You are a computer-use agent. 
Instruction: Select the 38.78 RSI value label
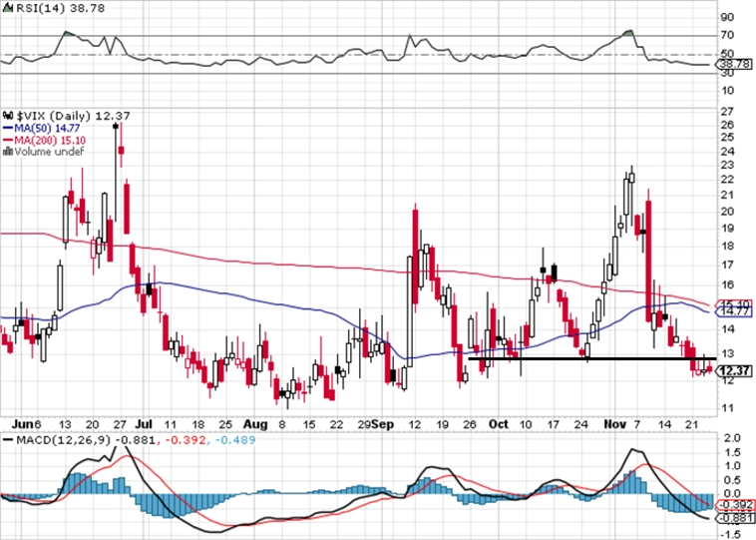[x=734, y=64]
